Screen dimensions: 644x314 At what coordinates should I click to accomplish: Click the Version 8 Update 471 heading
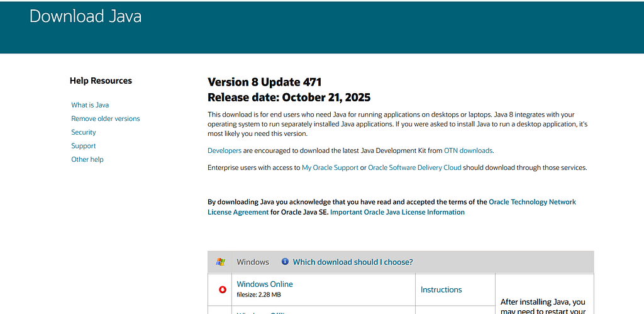[x=265, y=82]
